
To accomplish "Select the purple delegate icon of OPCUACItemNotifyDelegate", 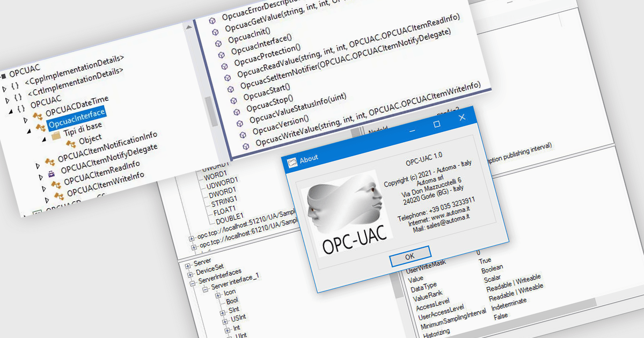I will tap(52, 173).
